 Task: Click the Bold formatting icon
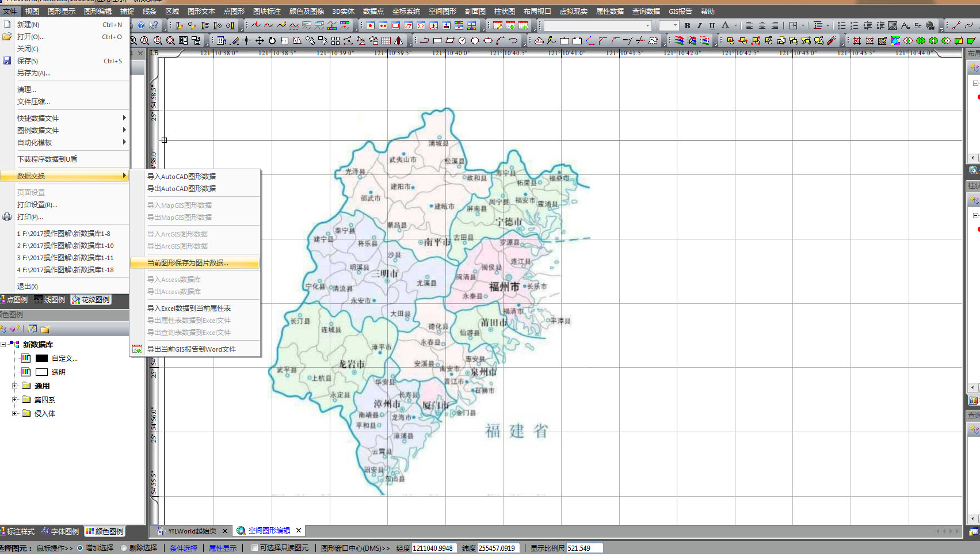coord(687,26)
